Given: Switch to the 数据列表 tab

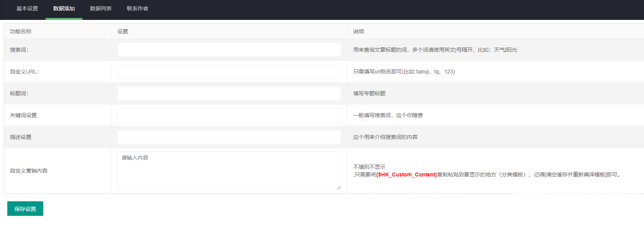Looking at the screenshot, I should click(101, 8).
